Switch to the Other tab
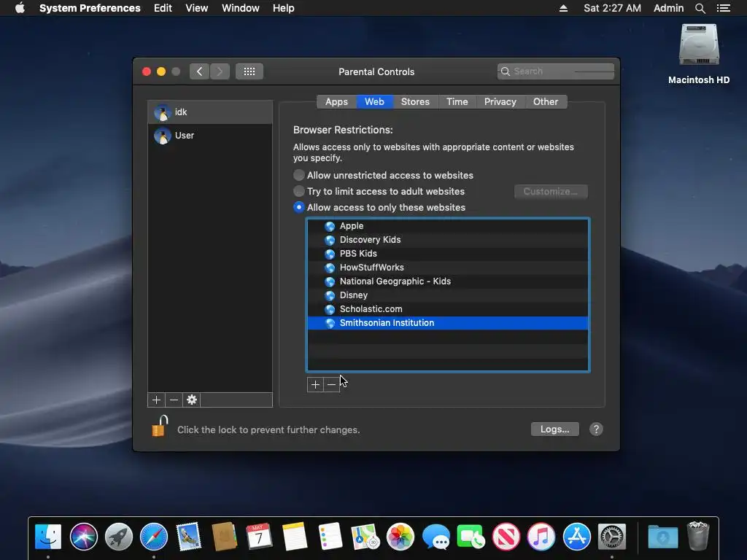This screenshot has height=560, width=747. pyautogui.click(x=546, y=101)
